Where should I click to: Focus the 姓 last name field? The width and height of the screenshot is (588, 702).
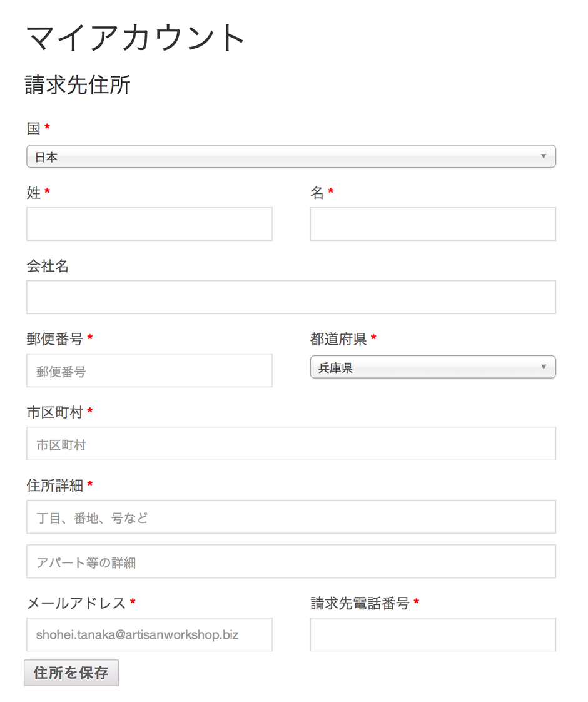[x=150, y=224]
